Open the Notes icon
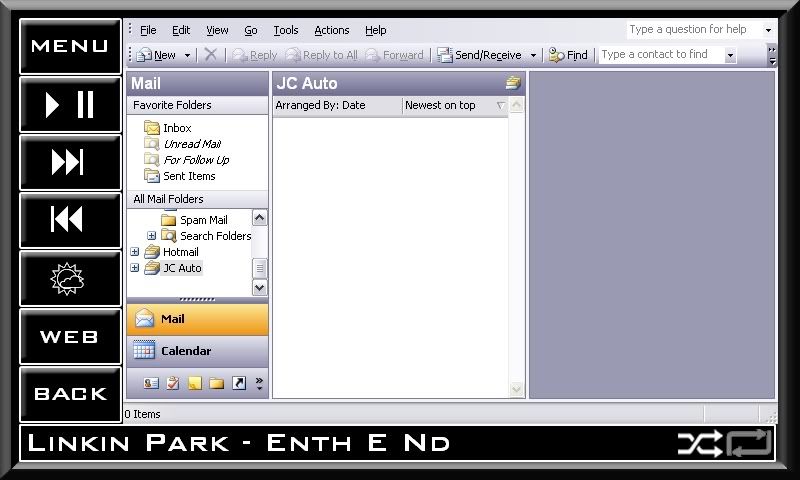Screen dimensions: 800x480 (x=195, y=383)
